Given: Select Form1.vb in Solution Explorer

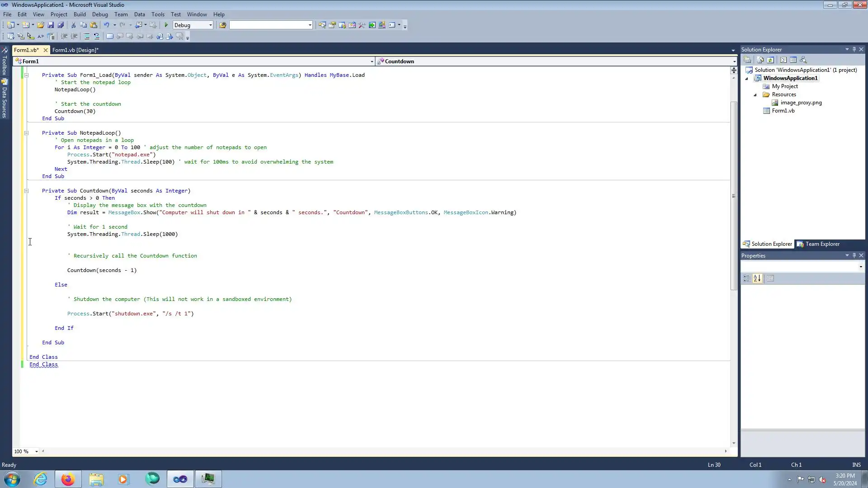Looking at the screenshot, I should click(783, 111).
